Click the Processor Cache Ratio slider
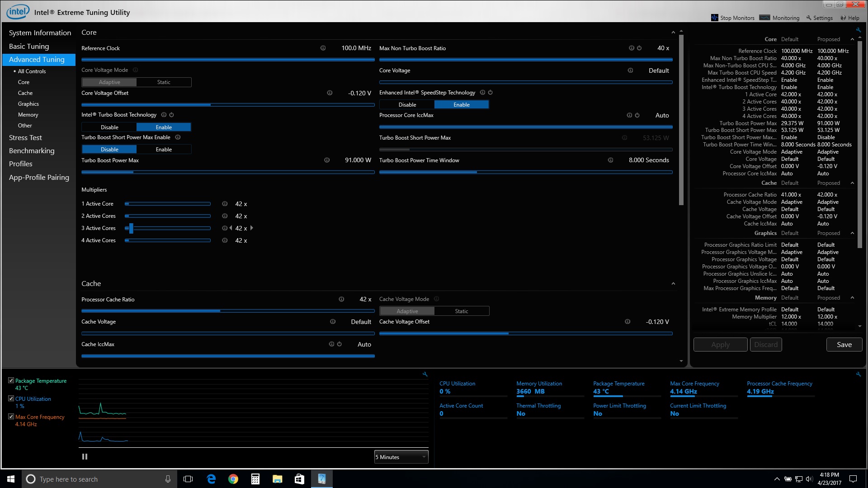 pos(228,311)
